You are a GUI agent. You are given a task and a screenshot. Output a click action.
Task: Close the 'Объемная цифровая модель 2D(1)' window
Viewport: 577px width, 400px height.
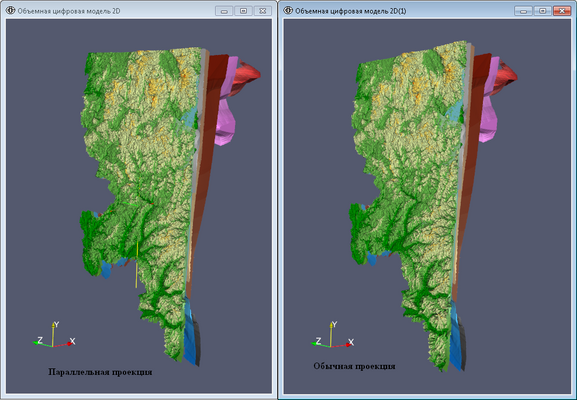[x=562, y=11]
